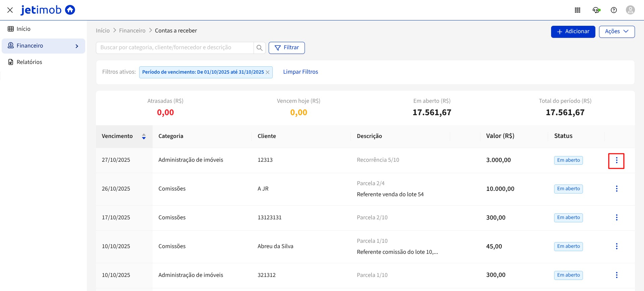Open the three-dot menu for Abreu da Silva
The width and height of the screenshot is (644, 291).
(616, 246)
